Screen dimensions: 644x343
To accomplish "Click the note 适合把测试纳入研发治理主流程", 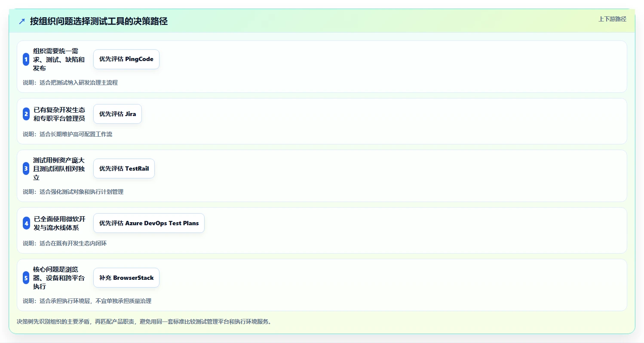I will click(x=79, y=83).
